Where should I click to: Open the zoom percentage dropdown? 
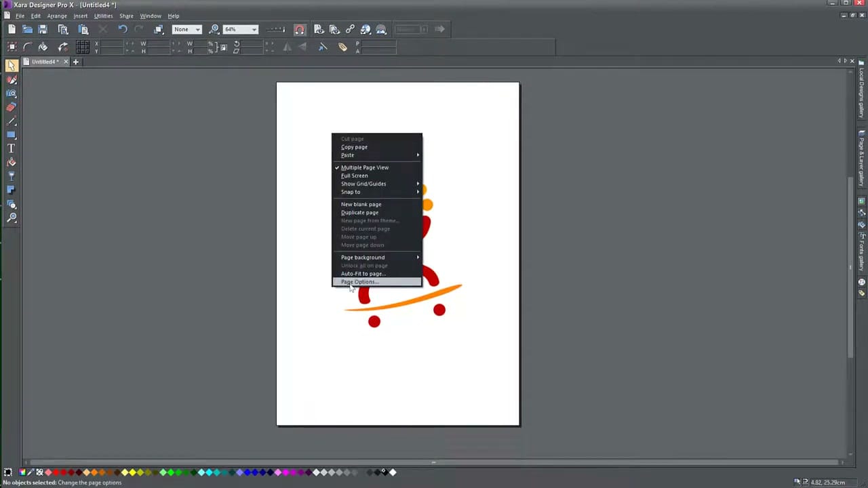(x=254, y=29)
